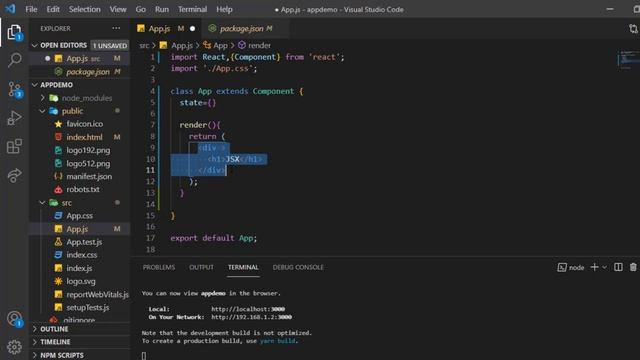This screenshot has height=360, width=640.
Task: Open Explorer more actions ellipsis
Action: pyautogui.click(x=116, y=28)
